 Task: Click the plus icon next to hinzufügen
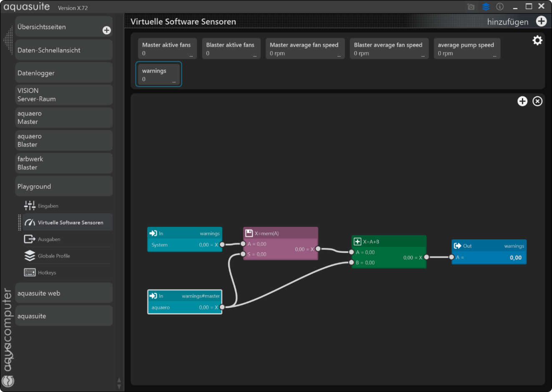pyautogui.click(x=541, y=21)
